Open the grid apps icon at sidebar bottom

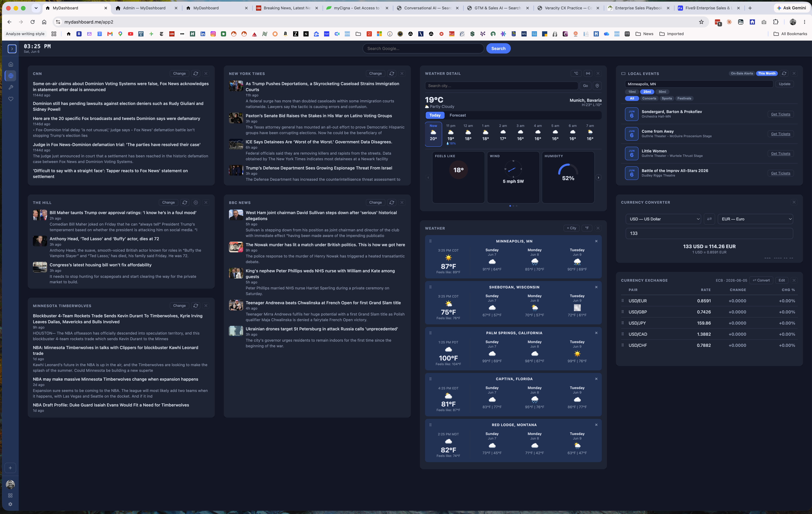(10, 495)
